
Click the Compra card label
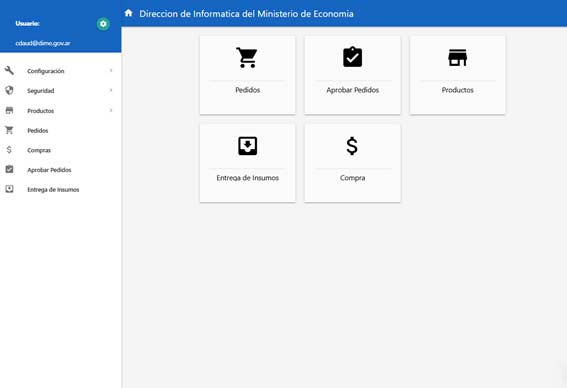click(x=353, y=178)
